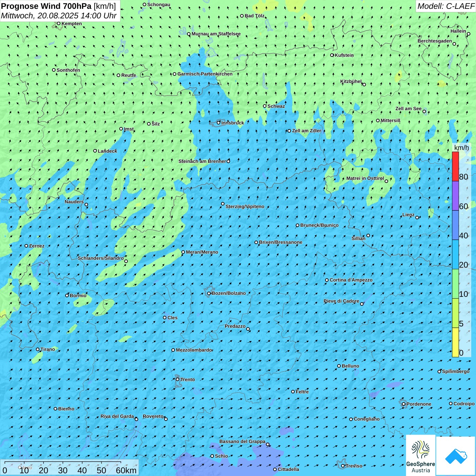The image size is (476, 476).
Task: Select the Zell am See marker
Action: pyautogui.click(x=424, y=111)
